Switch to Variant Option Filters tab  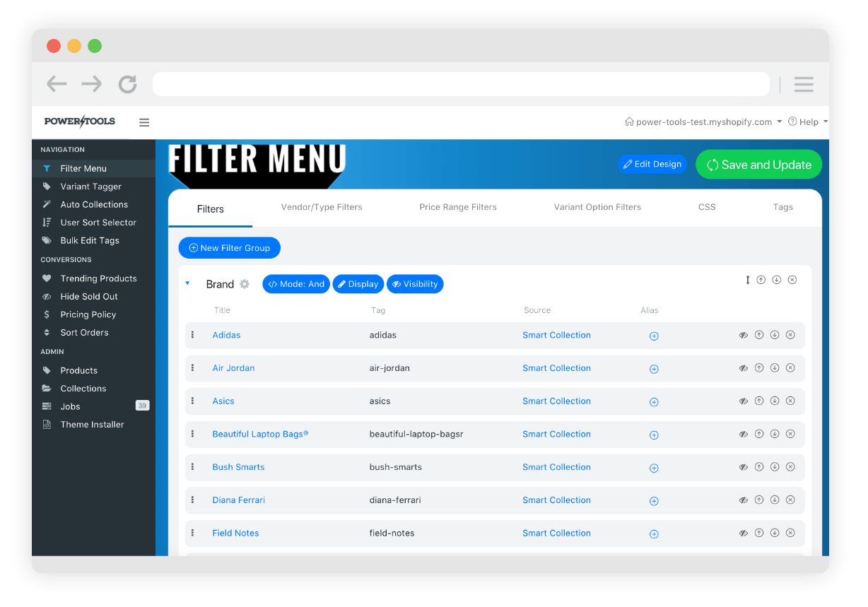coord(597,207)
